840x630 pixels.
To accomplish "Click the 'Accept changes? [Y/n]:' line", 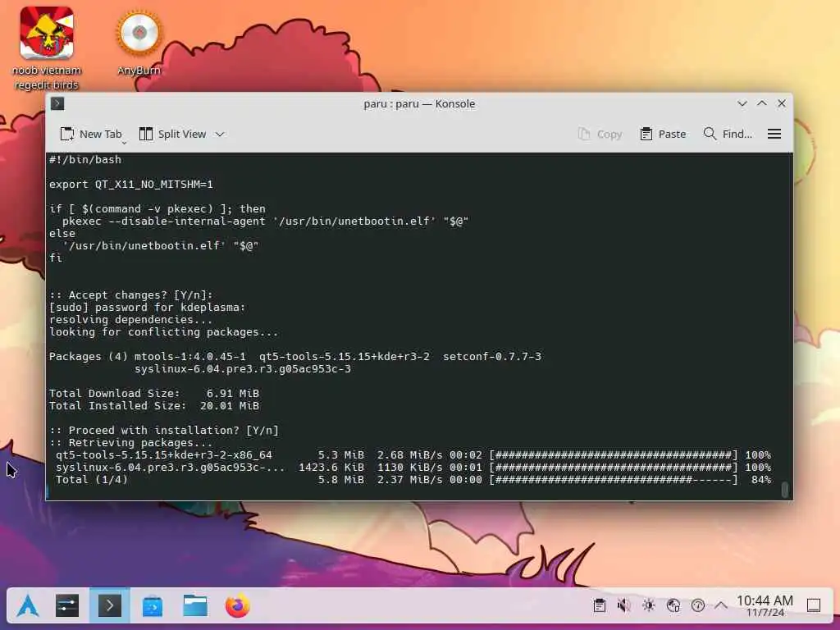I will (x=131, y=295).
